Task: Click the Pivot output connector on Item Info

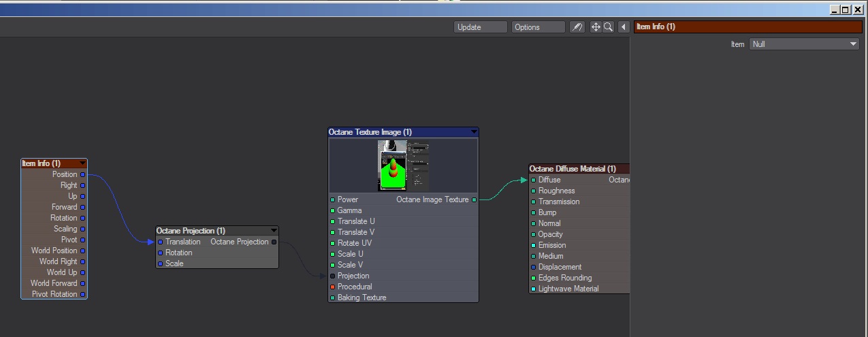Action: (x=83, y=240)
